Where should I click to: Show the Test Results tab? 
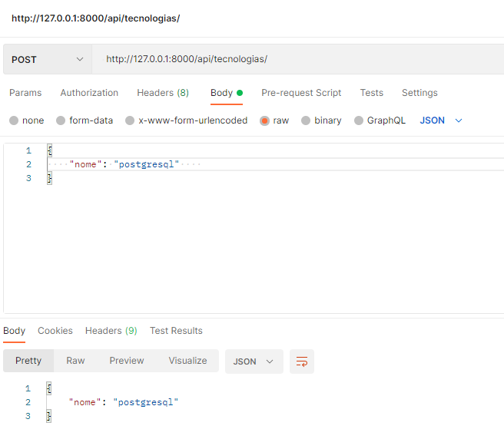tap(176, 331)
